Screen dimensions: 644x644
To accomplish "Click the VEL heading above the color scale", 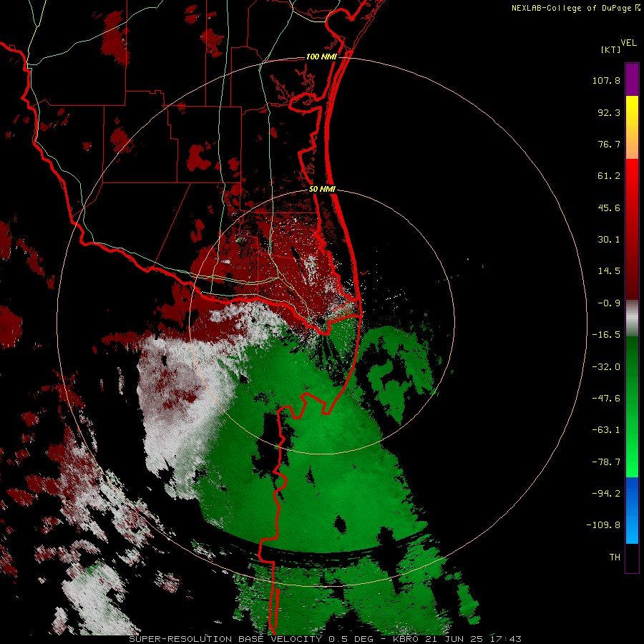I will pyautogui.click(x=628, y=43).
